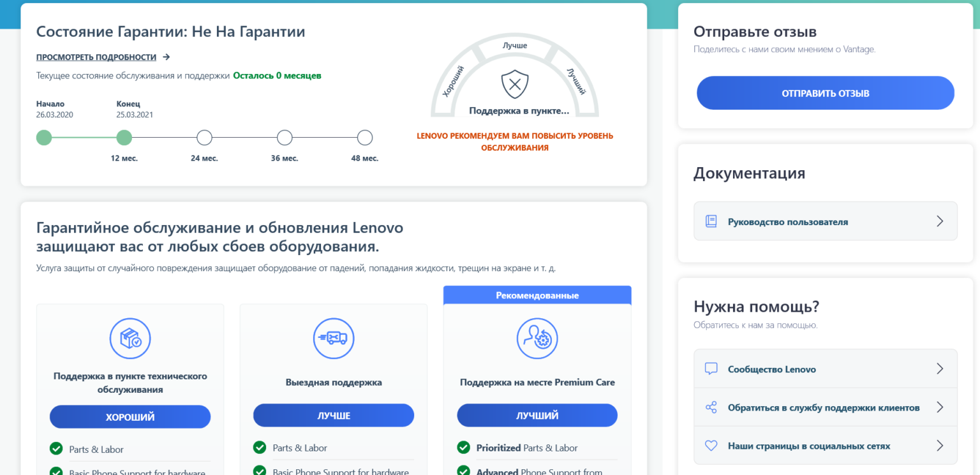Viewport: 980px width, 475px height.
Task: Click the end date 25.03.2021
Action: (x=135, y=115)
